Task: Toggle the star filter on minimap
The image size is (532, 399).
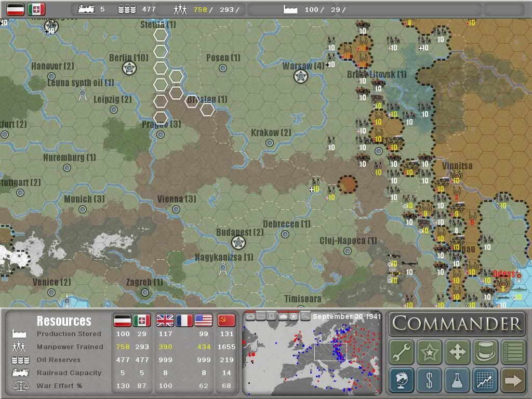Action: pos(294,316)
